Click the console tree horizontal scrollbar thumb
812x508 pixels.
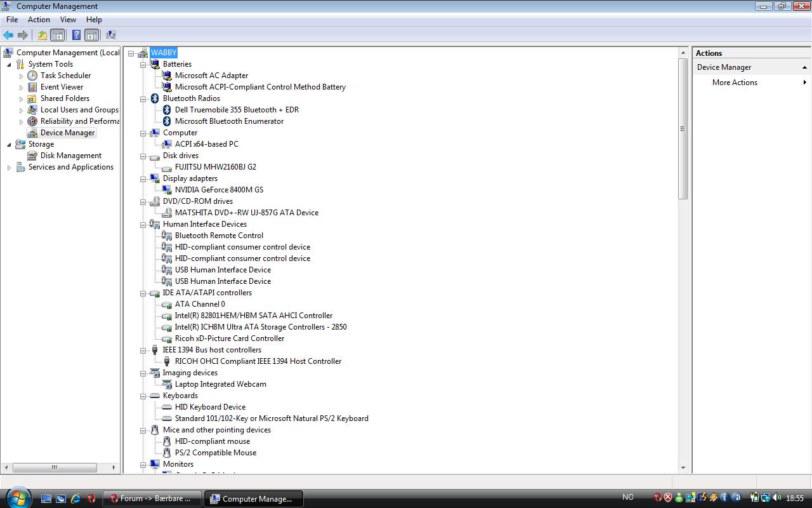pyautogui.click(x=55, y=467)
